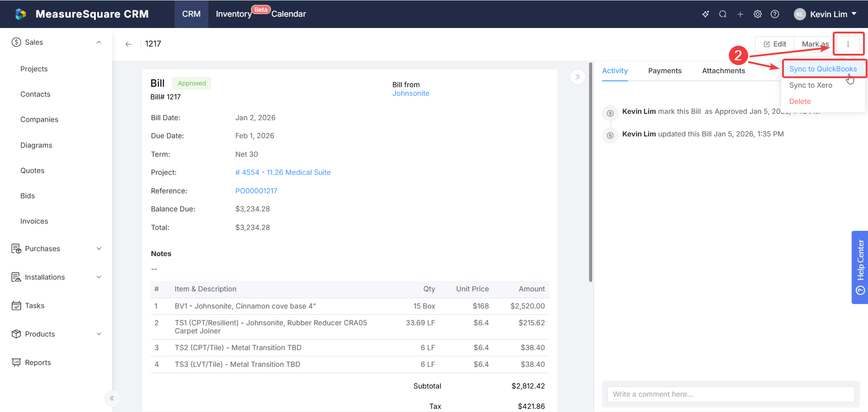
Task: Open the three-dot more actions button
Action: pos(848,44)
